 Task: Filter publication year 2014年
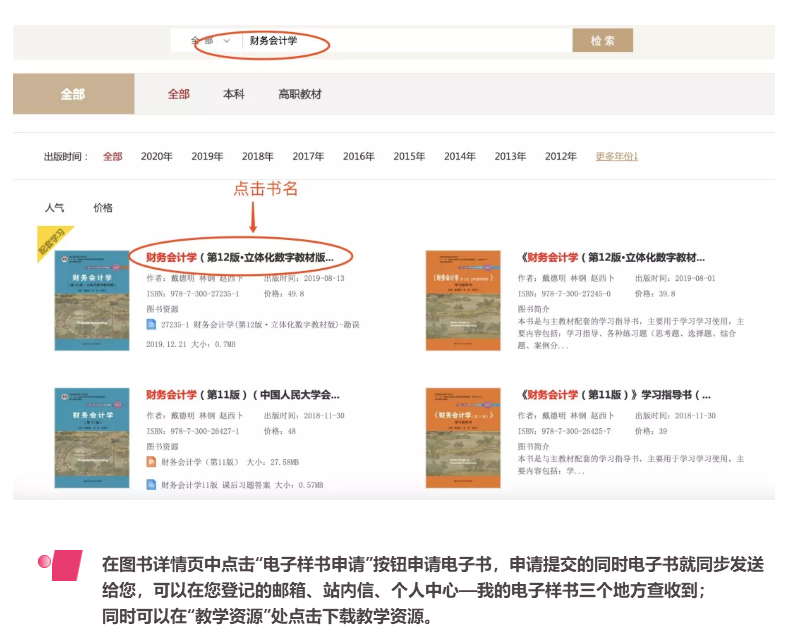pos(459,156)
